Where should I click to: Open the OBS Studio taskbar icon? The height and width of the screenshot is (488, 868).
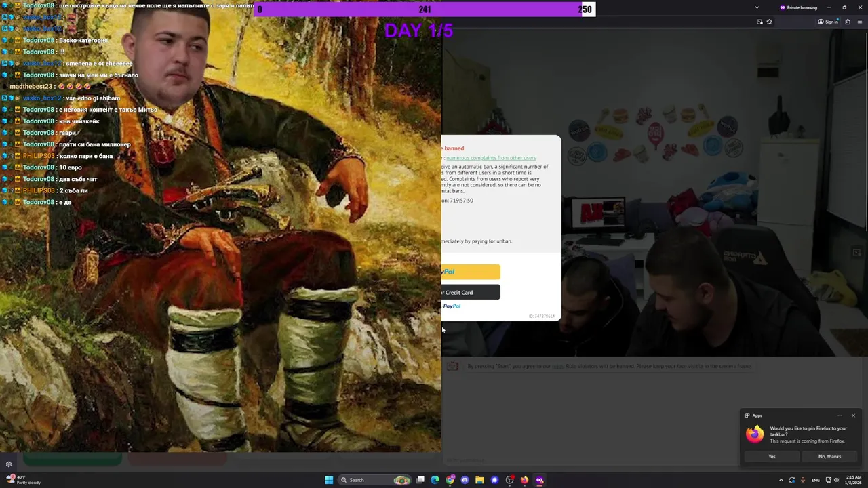point(509,480)
